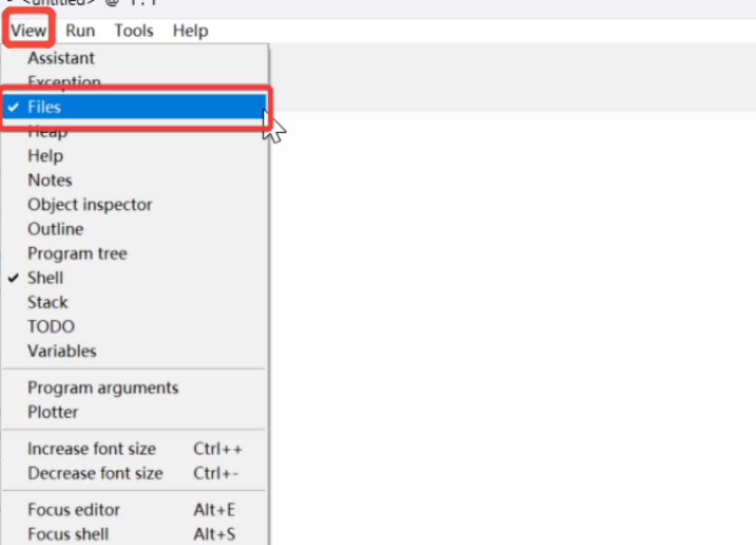Show the Outline view
Image resolution: width=756 pixels, height=545 pixels.
click(x=56, y=229)
